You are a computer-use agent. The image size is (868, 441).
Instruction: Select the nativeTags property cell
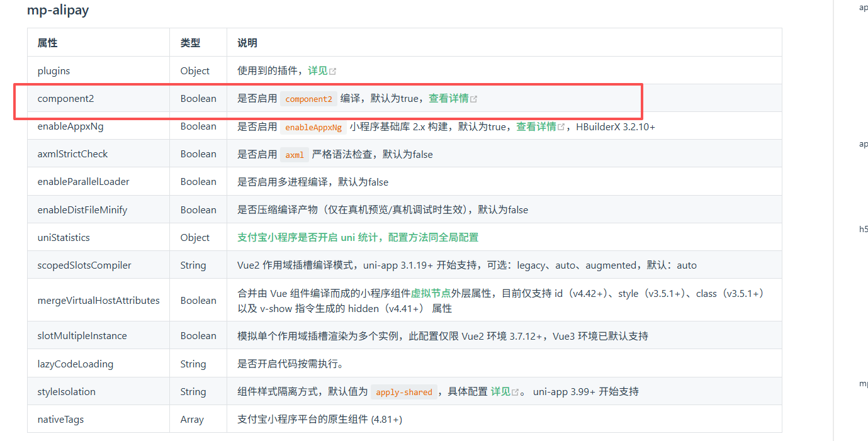60,419
